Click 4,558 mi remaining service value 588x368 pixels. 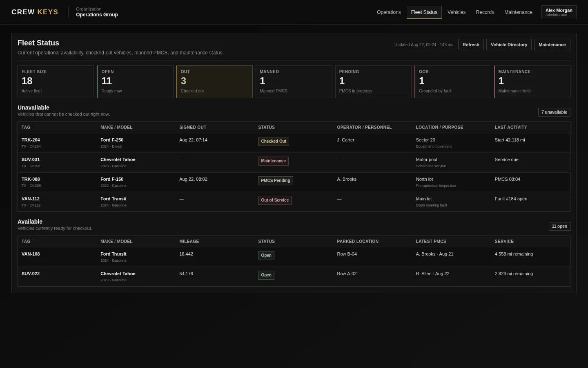click(514, 254)
